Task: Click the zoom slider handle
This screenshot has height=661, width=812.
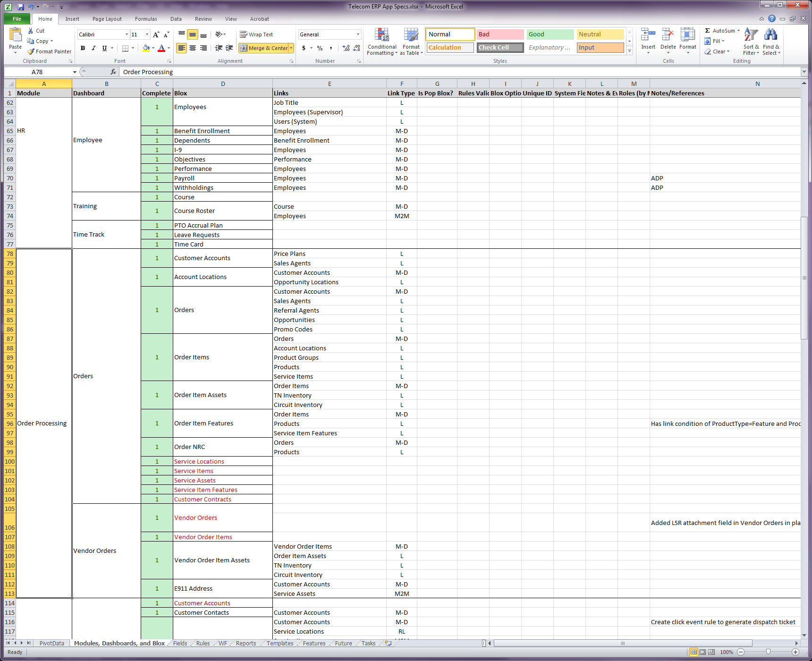Action: click(x=768, y=652)
